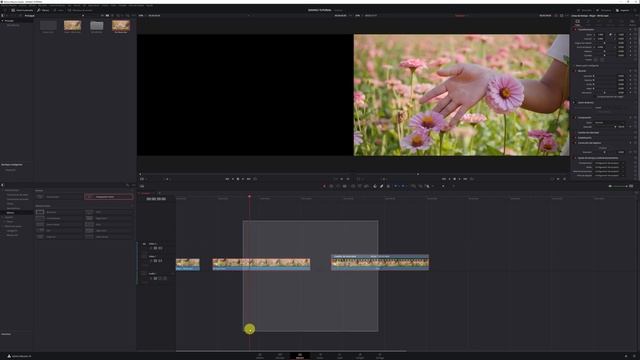Select the red-outlined effect item in effects list

(109, 197)
